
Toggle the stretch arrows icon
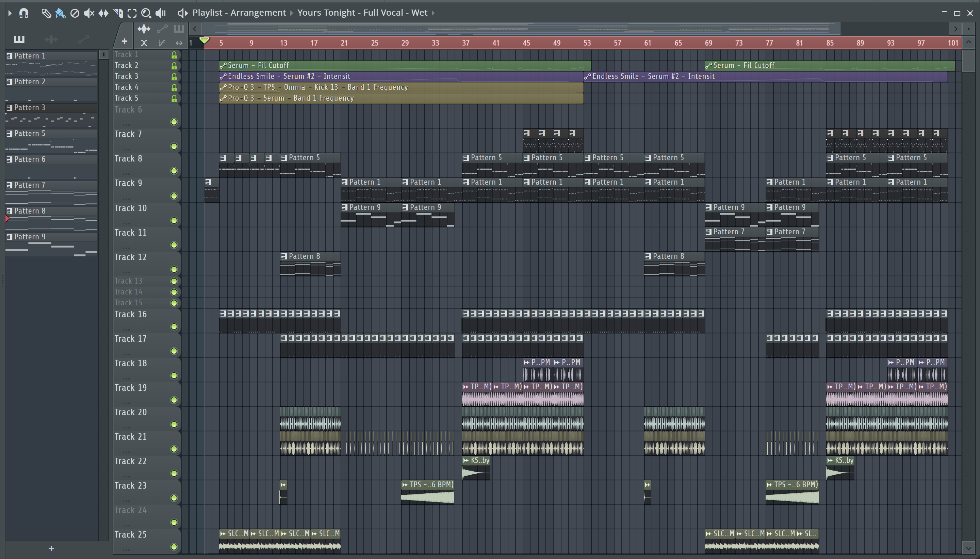(179, 43)
